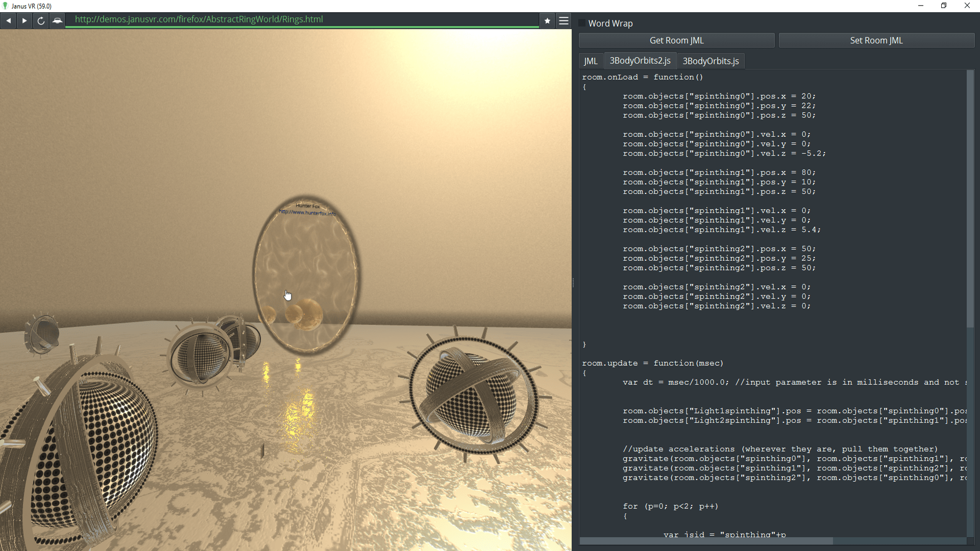Navigate forward using the right arrow
The height and width of the screenshot is (551, 980).
(x=24, y=20)
